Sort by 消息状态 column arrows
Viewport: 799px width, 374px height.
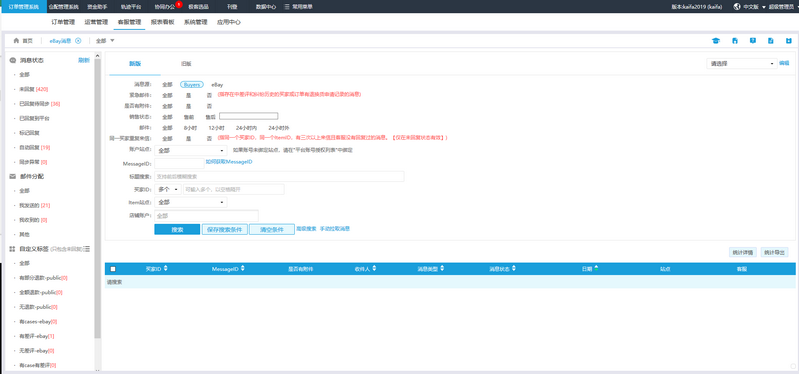pos(514,268)
